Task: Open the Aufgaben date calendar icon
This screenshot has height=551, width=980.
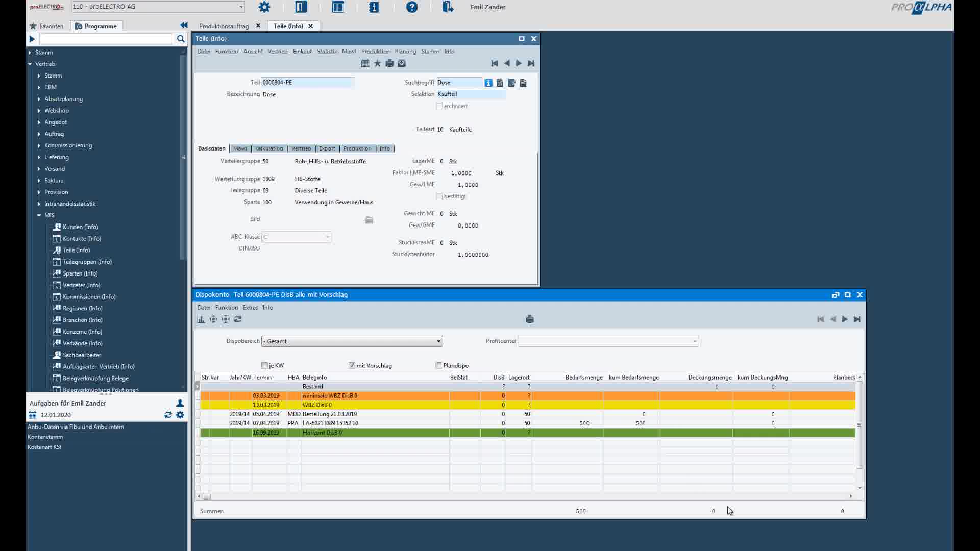Action: pyautogui.click(x=33, y=415)
